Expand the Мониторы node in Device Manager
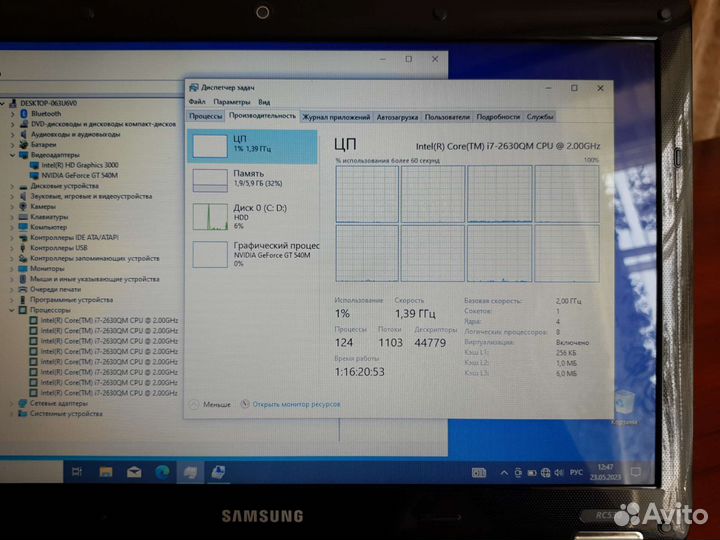Screen dimensions: 720x540 12,269
